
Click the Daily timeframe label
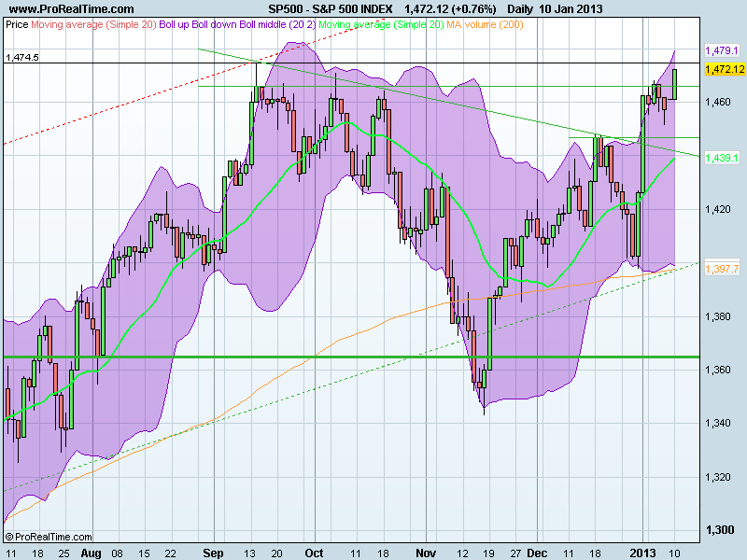click(x=521, y=9)
